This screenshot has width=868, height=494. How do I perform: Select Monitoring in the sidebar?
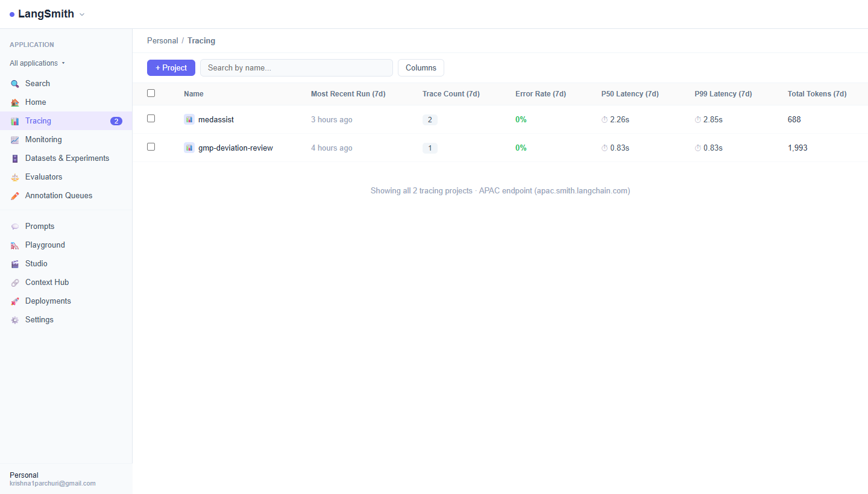66,140
